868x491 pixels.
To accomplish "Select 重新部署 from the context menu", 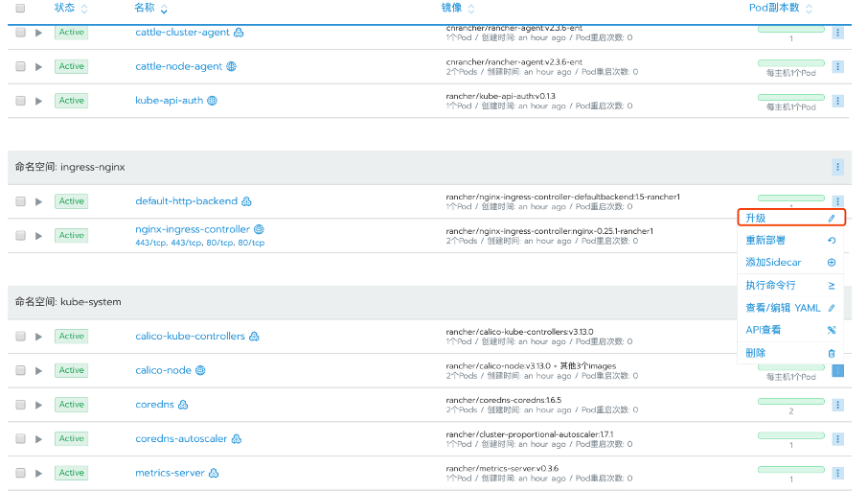I will [x=791, y=241].
